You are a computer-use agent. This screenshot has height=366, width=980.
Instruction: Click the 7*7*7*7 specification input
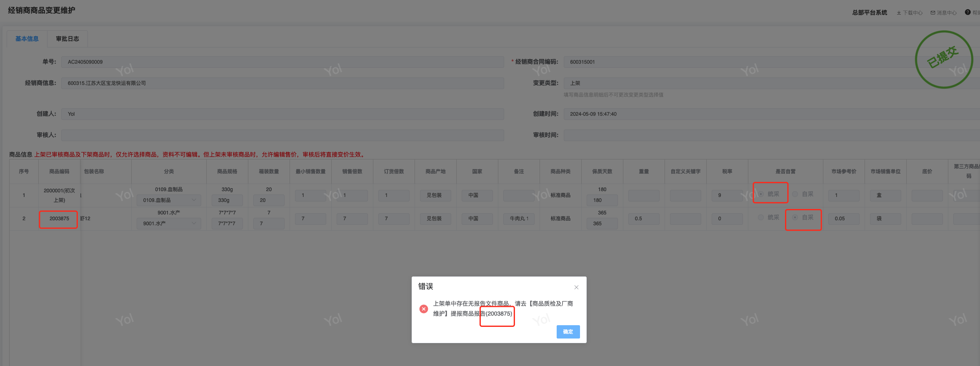point(227,224)
